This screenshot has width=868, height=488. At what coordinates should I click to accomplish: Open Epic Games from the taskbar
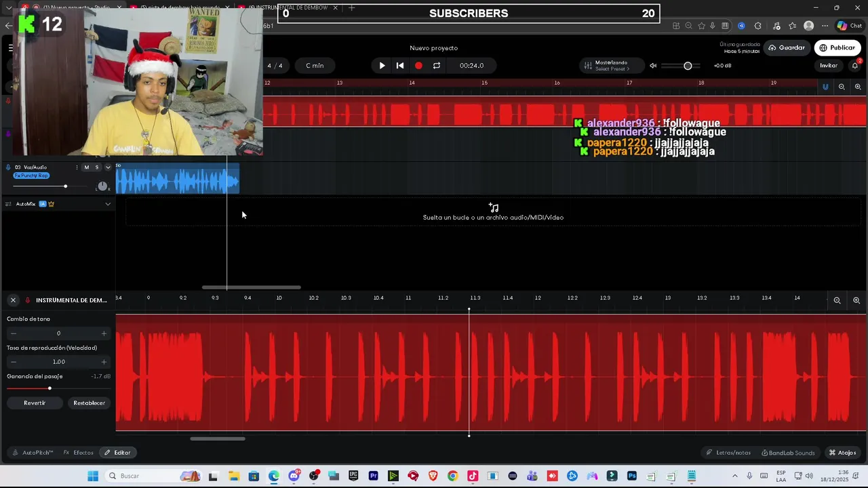[x=353, y=476]
